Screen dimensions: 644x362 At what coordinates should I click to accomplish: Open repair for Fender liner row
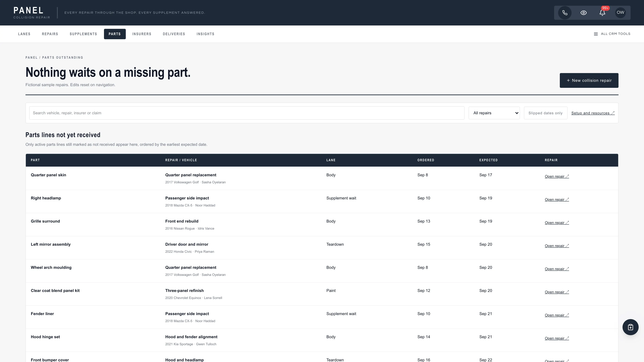coord(557,315)
